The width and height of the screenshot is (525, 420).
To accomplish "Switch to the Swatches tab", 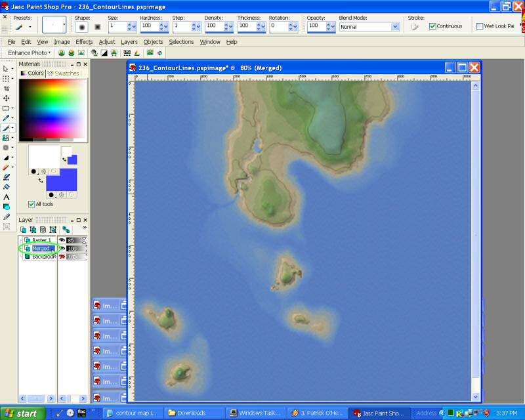I will [x=63, y=73].
